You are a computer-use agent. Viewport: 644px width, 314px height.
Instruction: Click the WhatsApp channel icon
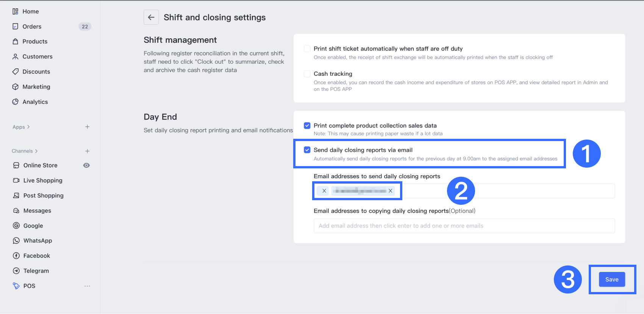[x=16, y=241]
